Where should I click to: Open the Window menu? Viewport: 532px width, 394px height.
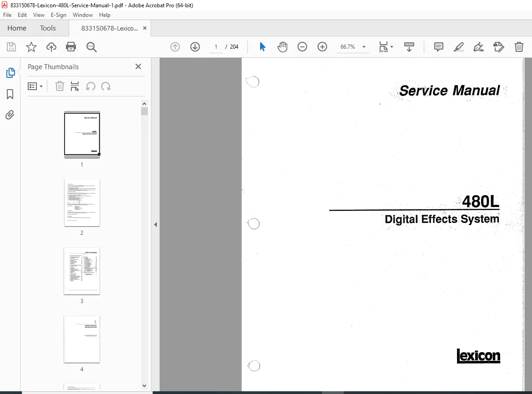(82, 15)
